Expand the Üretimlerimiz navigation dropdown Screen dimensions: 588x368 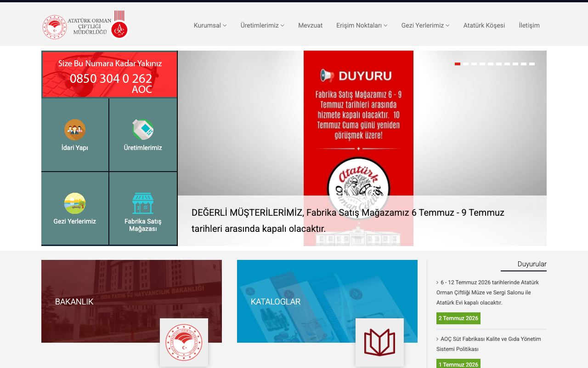point(262,25)
